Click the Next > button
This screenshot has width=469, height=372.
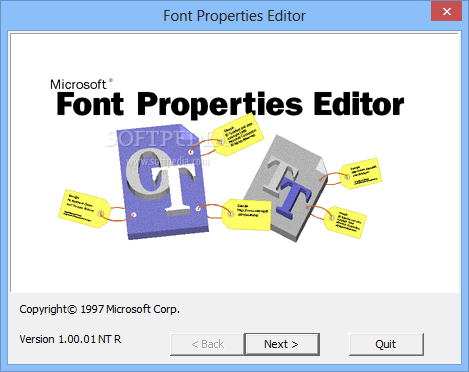(282, 344)
